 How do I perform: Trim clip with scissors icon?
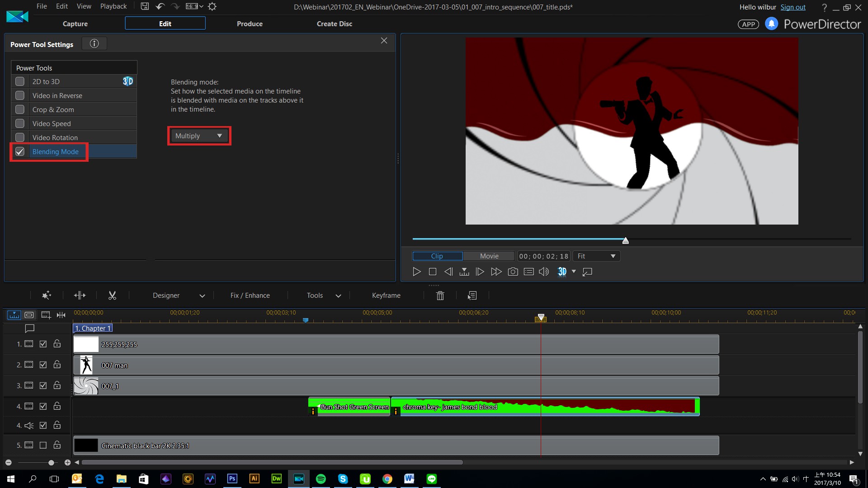click(112, 296)
